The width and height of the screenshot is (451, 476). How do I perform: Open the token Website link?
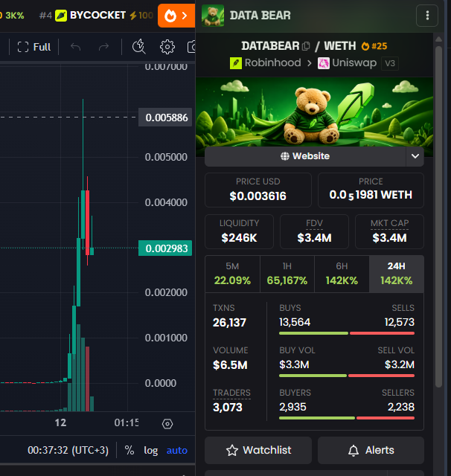pyautogui.click(x=305, y=156)
